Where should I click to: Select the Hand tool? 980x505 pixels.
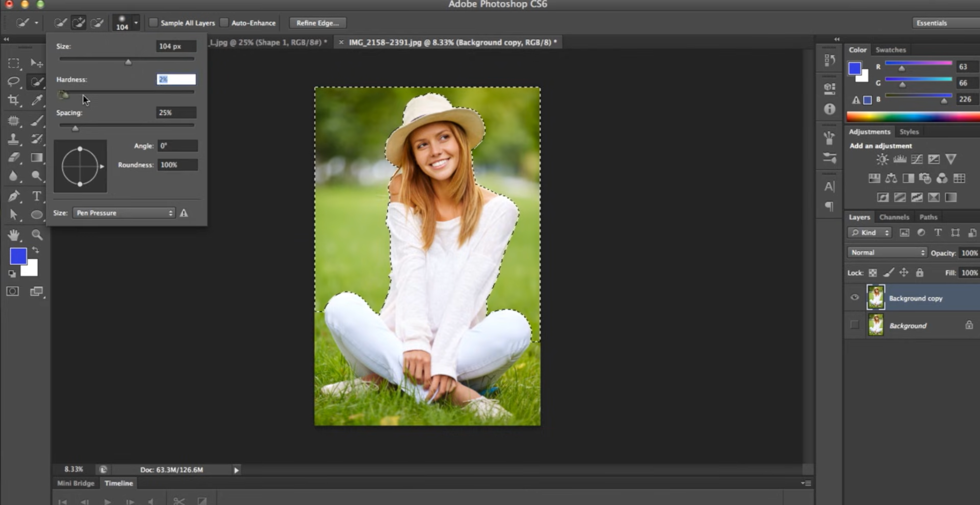[x=14, y=235]
